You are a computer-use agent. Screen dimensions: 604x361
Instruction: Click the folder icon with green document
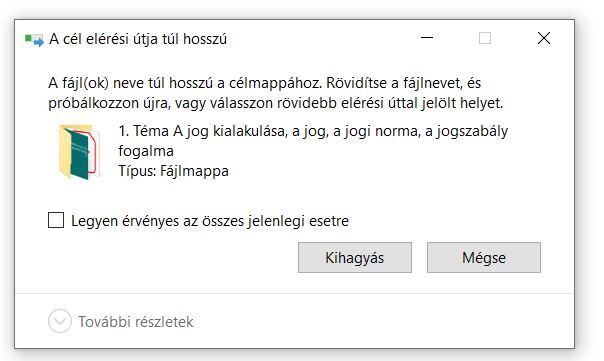pyautogui.click(x=79, y=152)
